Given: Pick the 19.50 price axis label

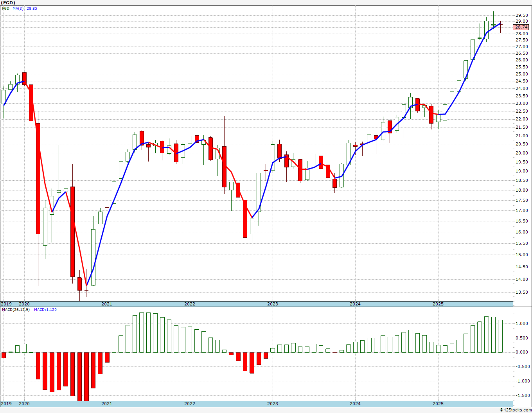Looking at the screenshot, I should tap(521, 162).
